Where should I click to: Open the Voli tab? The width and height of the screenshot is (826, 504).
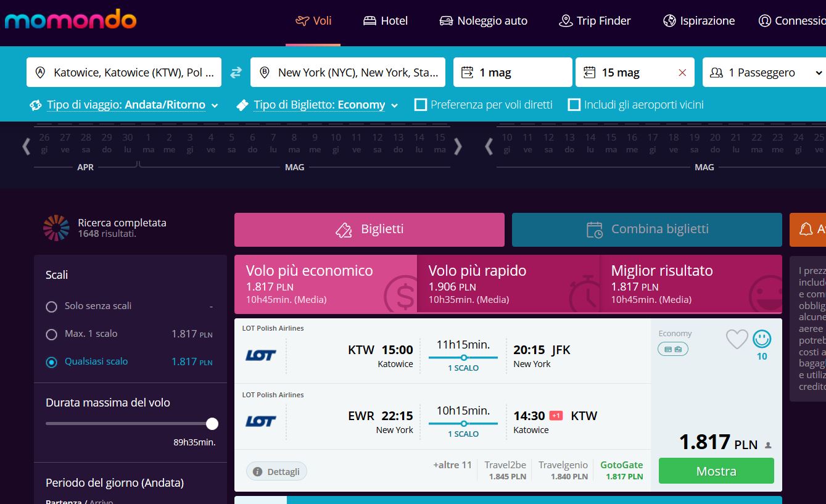point(313,20)
